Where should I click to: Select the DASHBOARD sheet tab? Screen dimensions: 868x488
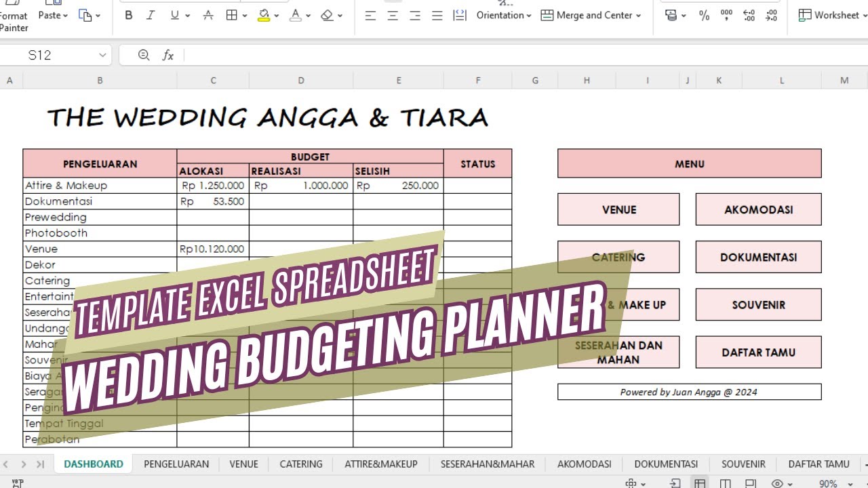tap(94, 464)
